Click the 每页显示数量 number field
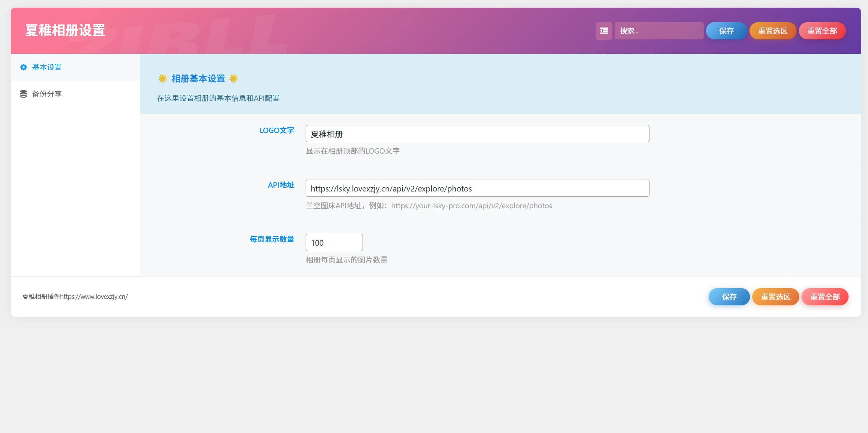This screenshot has height=433, width=868. click(334, 242)
